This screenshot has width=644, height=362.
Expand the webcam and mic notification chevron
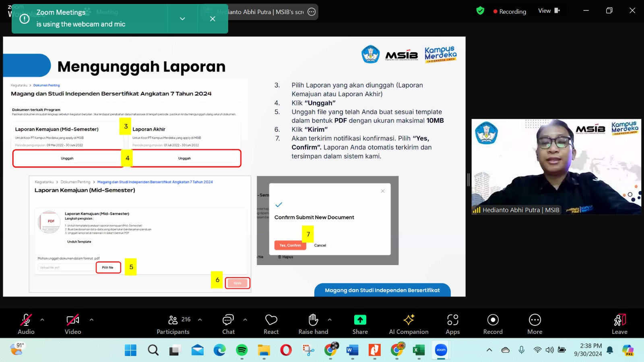182,19
